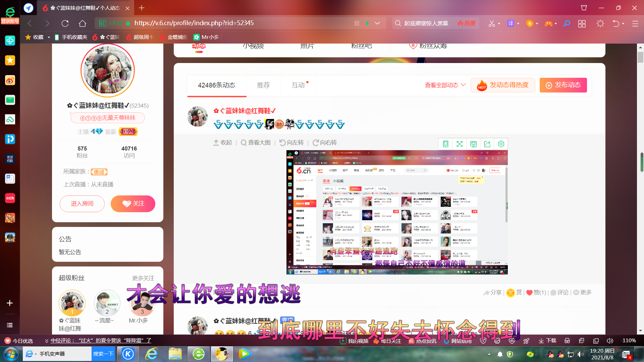The height and width of the screenshot is (362, 644).
Task: Open sidebar list menu icon
Action: 10,325
